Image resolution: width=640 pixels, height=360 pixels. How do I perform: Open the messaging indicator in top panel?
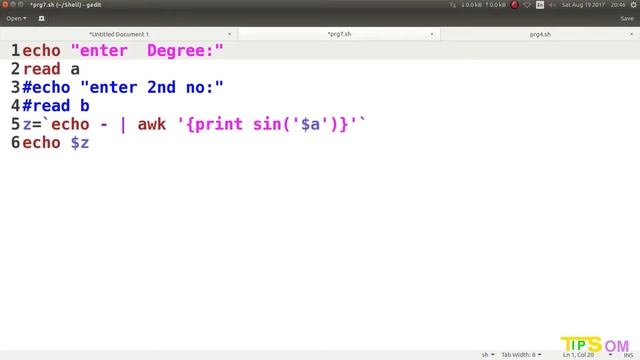click(x=527, y=5)
